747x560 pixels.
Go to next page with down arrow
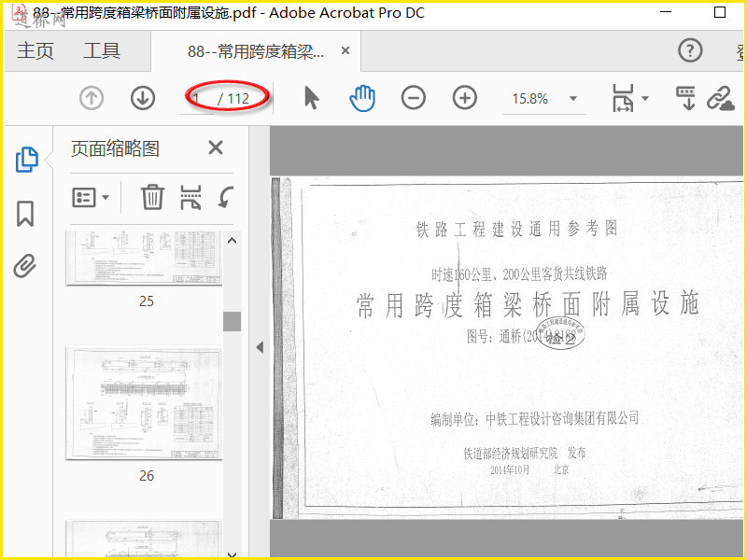click(143, 98)
